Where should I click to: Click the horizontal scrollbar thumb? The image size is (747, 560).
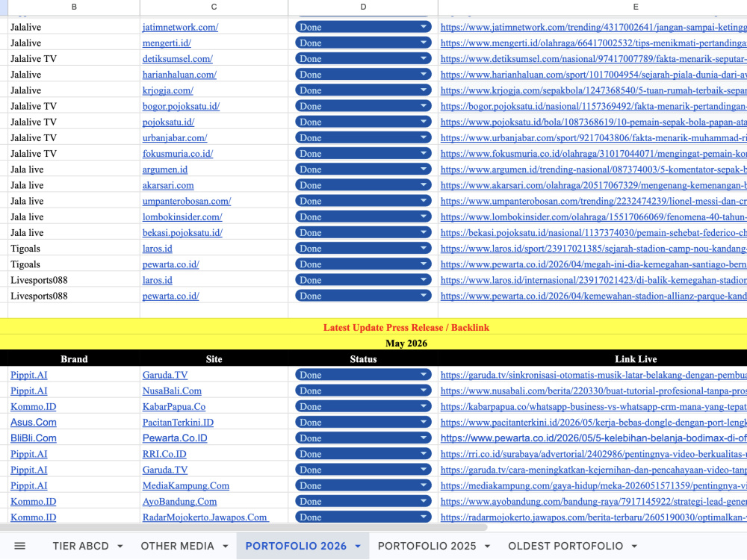pyautogui.click(x=244, y=527)
